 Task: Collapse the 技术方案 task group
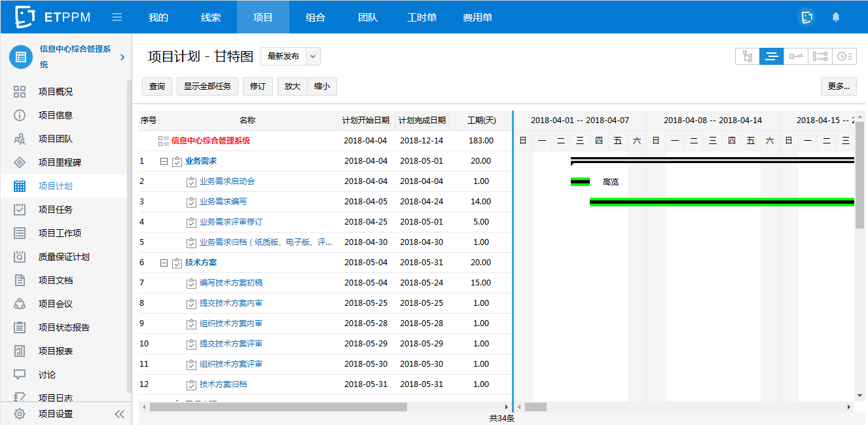coord(164,263)
